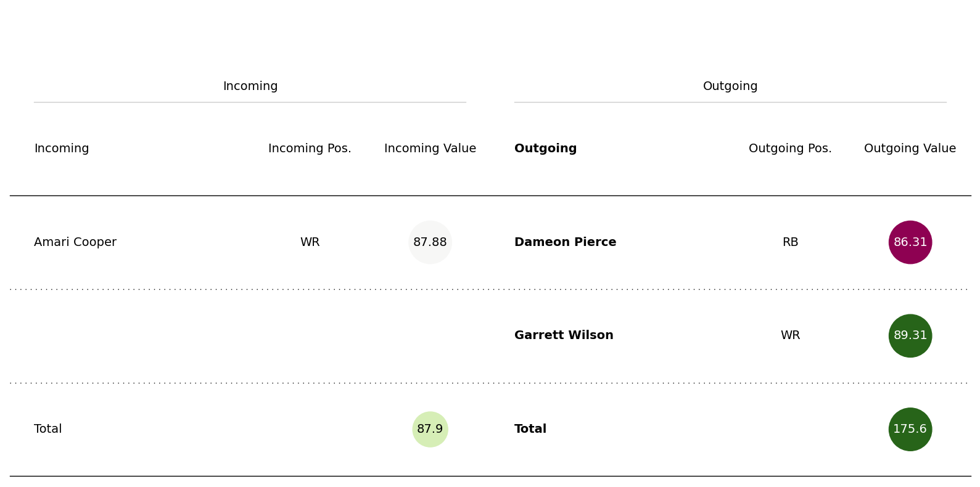Click the Incoming Value column header
The height and width of the screenshot is (487, 980).
click(x=430, y=149)
